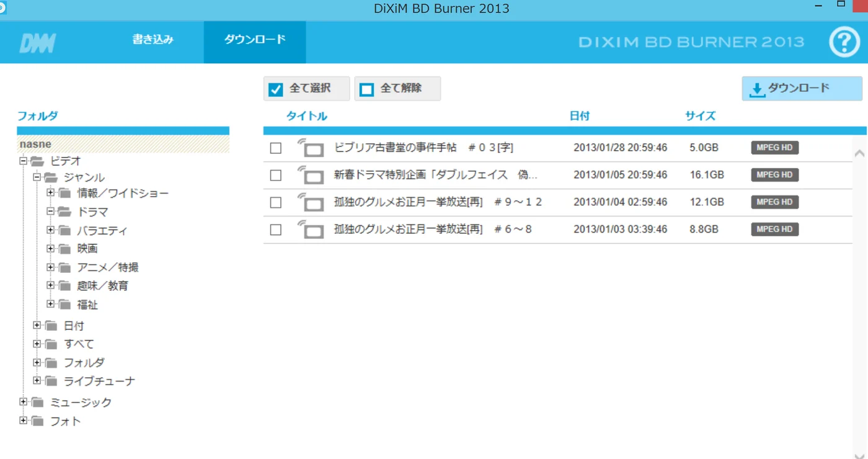Click the device icon beside ビブリア古書堂の事件手帖
Viewport: 868px width, 459px height.
(x=311, y=148)
